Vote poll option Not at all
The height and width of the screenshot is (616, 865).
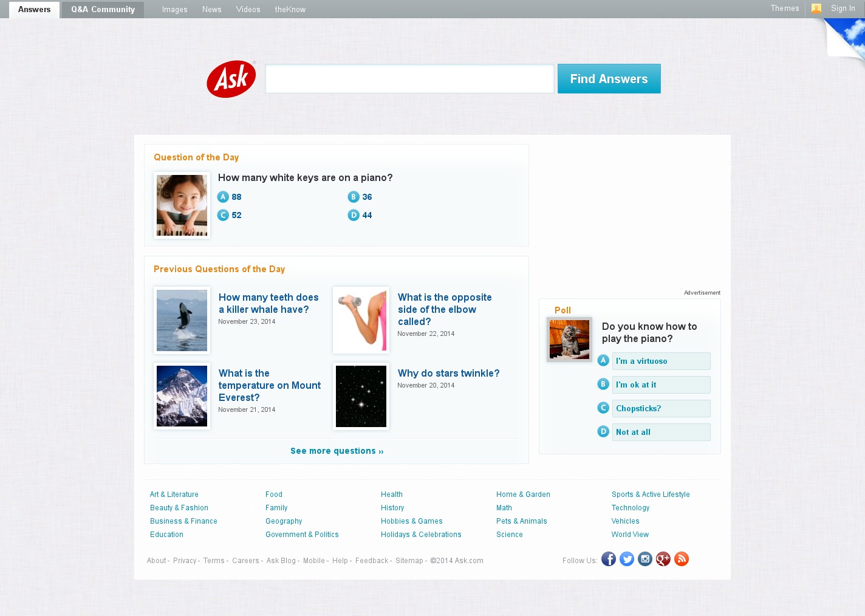click(x=661, y=432)
